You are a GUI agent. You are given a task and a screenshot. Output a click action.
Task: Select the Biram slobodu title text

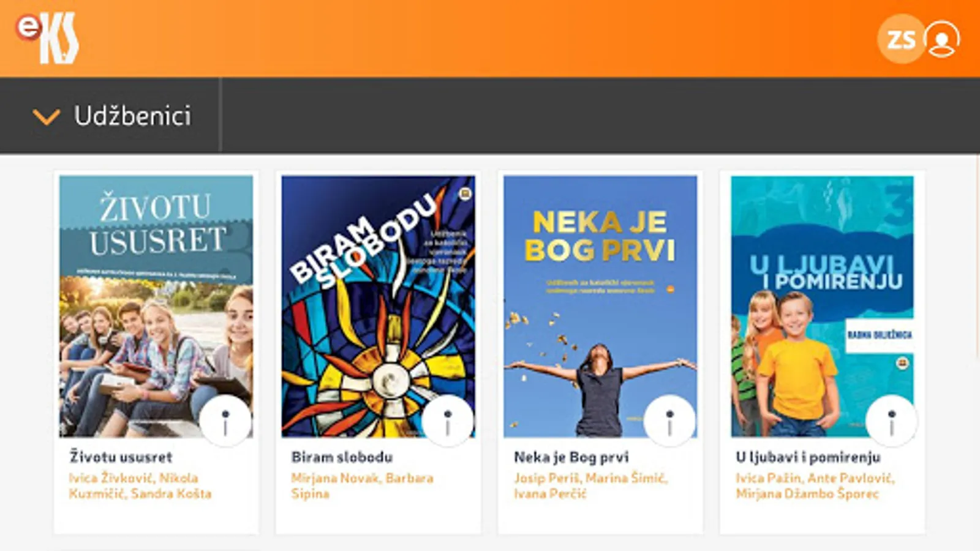click(x=342, y=457)
